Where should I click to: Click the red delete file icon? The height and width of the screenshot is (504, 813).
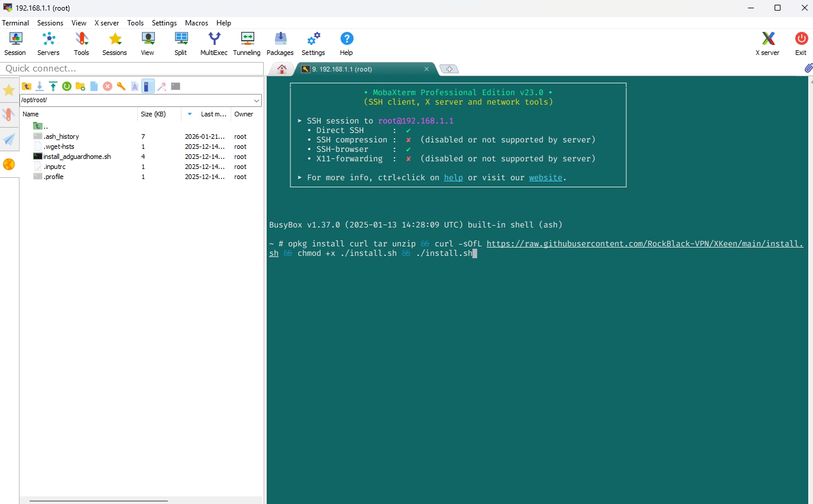[108, 86]
